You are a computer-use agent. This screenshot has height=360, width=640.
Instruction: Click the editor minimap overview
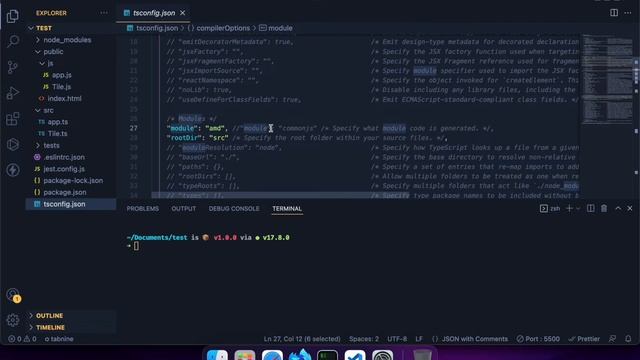coord(607,80)
